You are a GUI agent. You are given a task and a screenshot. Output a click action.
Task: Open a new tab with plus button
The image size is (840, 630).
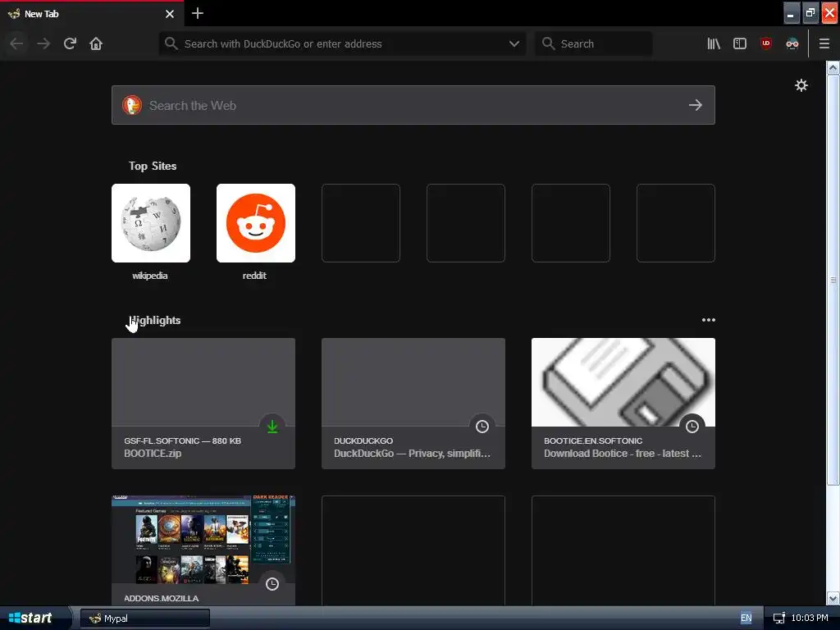point(197,13)
